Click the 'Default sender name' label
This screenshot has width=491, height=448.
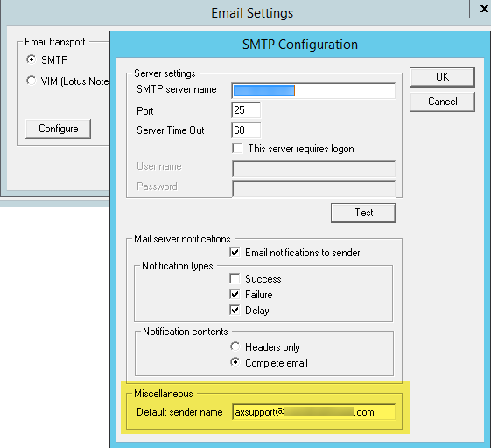[179, 412]
